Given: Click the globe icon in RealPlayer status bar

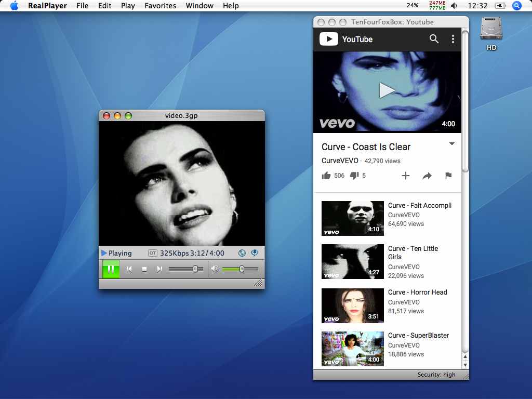Looking at the screenshot, I should 242,253.
